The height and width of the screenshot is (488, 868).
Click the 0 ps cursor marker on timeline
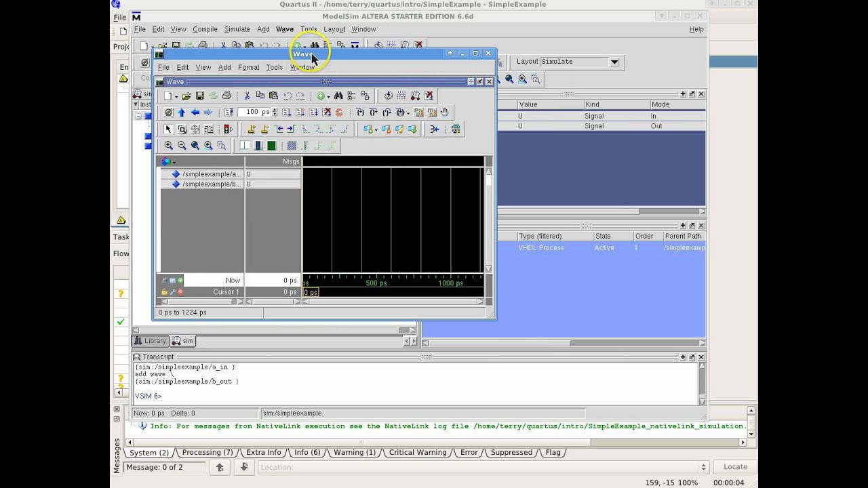click(311, 292)
